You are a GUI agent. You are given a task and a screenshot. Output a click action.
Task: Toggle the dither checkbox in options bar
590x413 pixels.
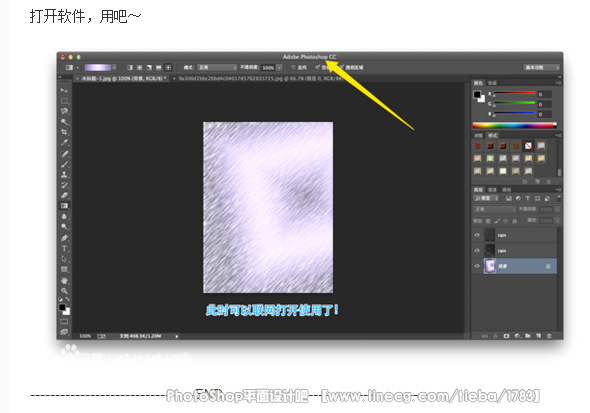click(x=318, y=67)
